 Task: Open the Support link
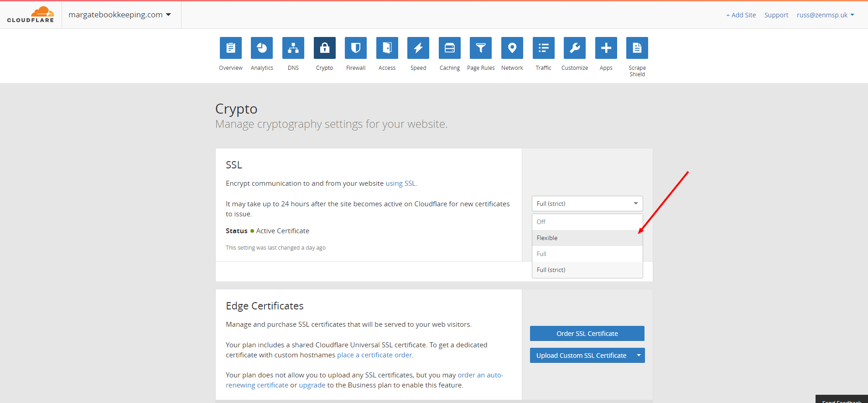[776, 15]
